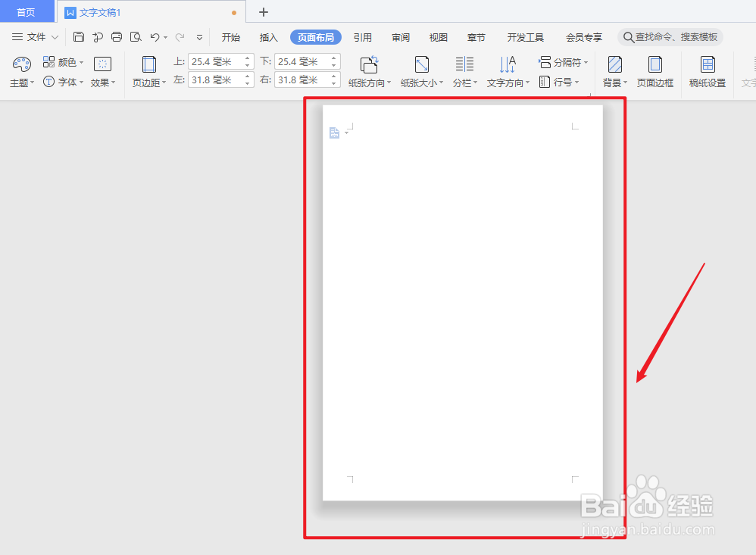Image resolution: width=756 pixels, height=555 pixels.
Task: Select the 页面布局 tab
Action: (x=316, y=37)
